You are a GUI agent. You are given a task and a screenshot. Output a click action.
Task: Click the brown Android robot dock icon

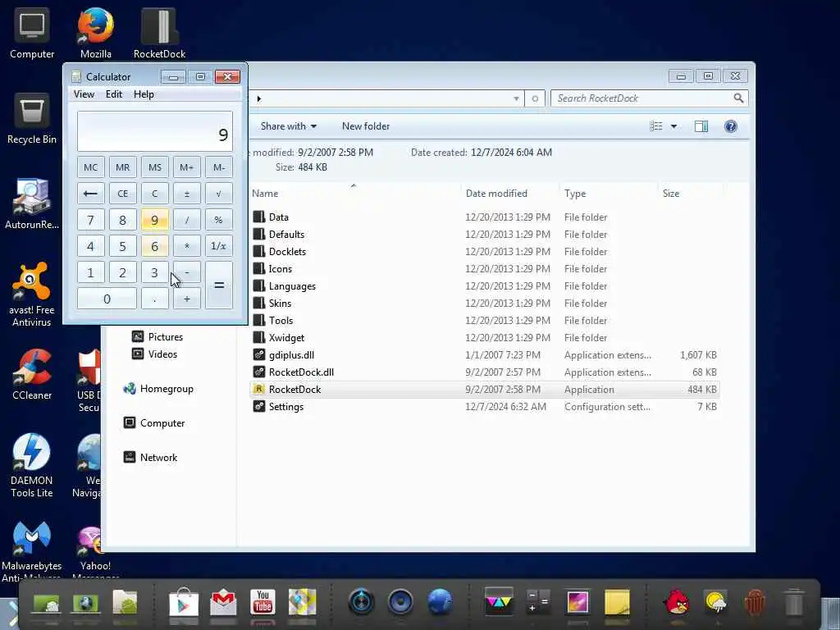[x=755, y=602]
